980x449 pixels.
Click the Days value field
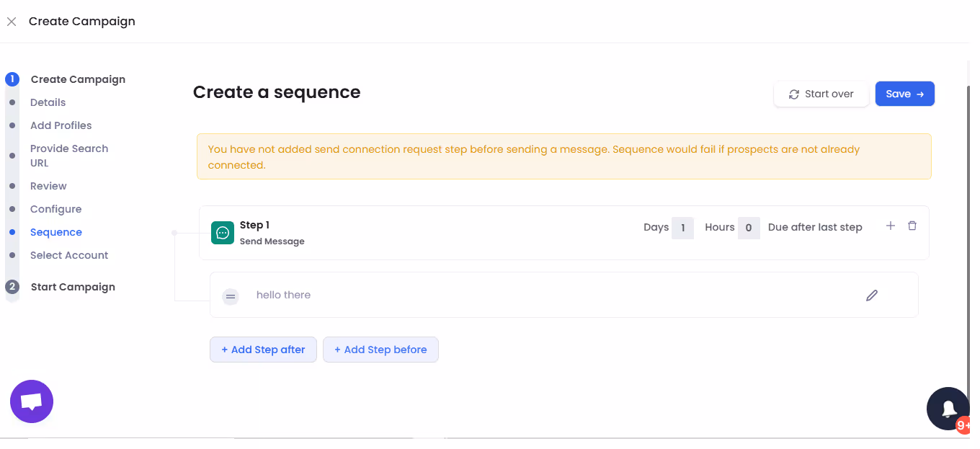point(682,227)
